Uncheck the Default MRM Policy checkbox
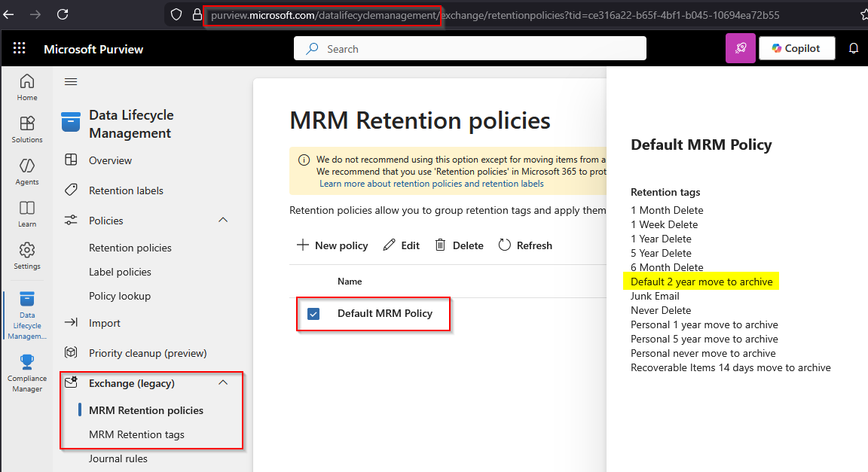This screenshot has width=868, height=472. [313, 314]
